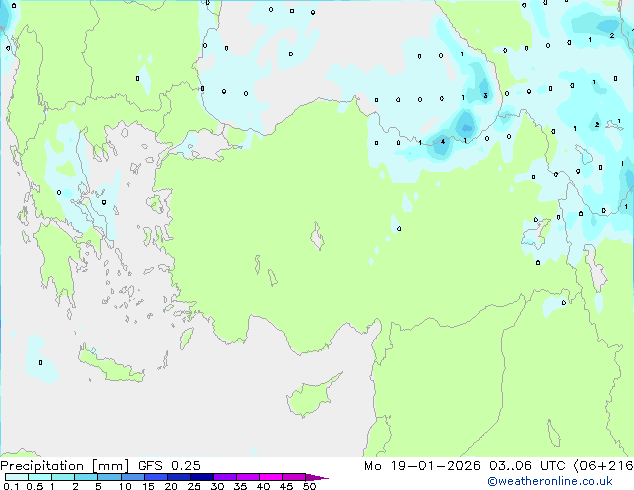Viewport: 634px width, 490px height.
Task: Click the 'GFS 0.25' model label
Action: (169, 466)
